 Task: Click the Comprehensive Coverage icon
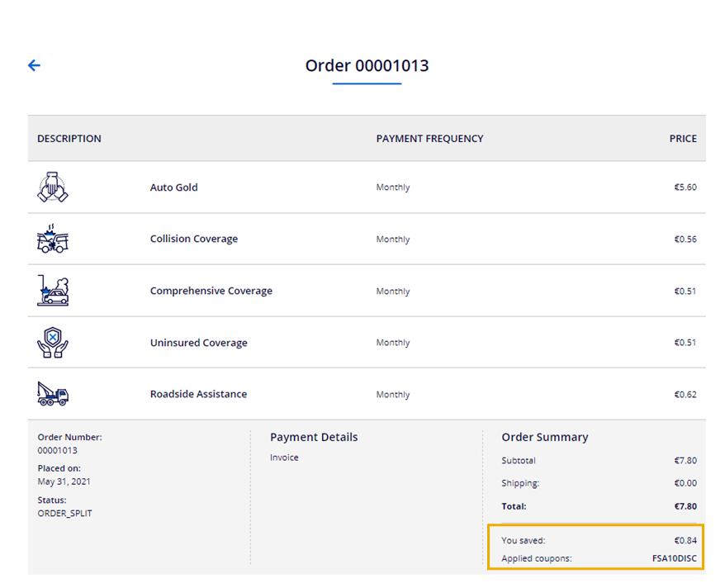[53, 291]
